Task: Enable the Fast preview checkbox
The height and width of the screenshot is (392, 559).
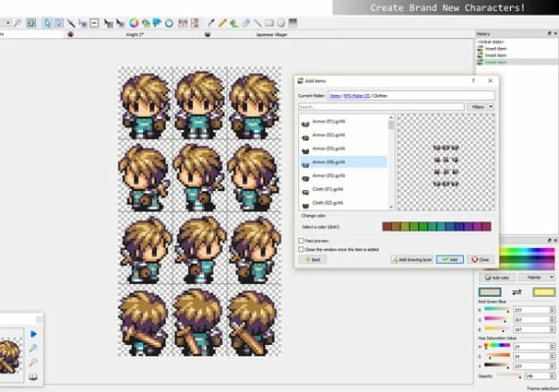Action: tap(301, 241)
